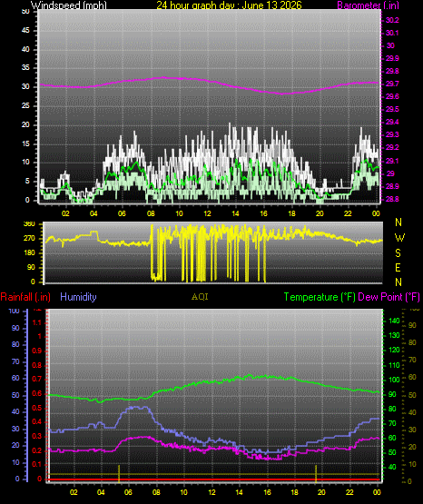Click the green temperature axis value "110"

[x=394, y=365]
